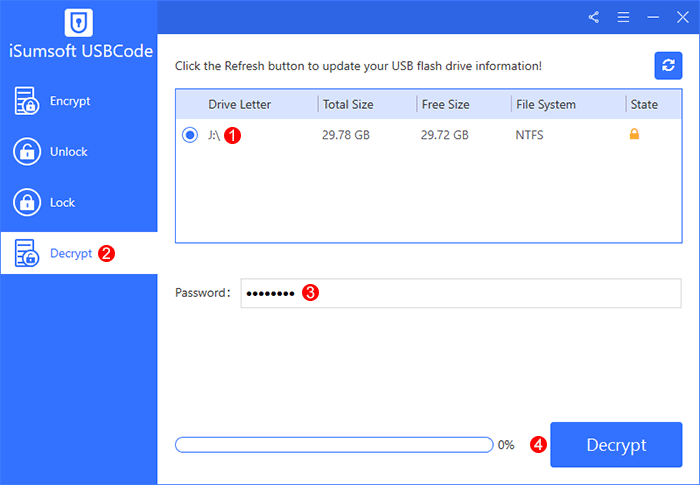
Task: Click the State column header
Action: [x=644, y=105]
